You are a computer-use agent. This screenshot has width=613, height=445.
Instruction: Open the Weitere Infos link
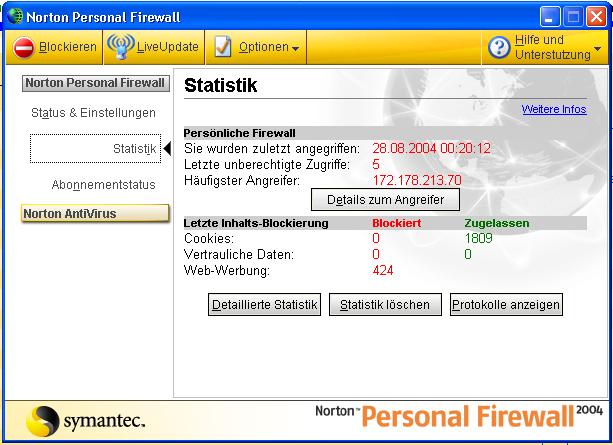coord(554,109)
